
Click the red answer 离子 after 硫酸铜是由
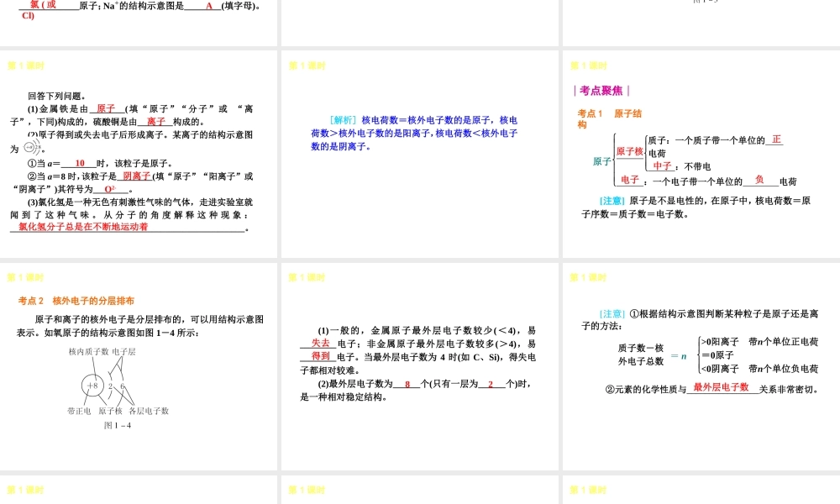[x=156, y=122]
